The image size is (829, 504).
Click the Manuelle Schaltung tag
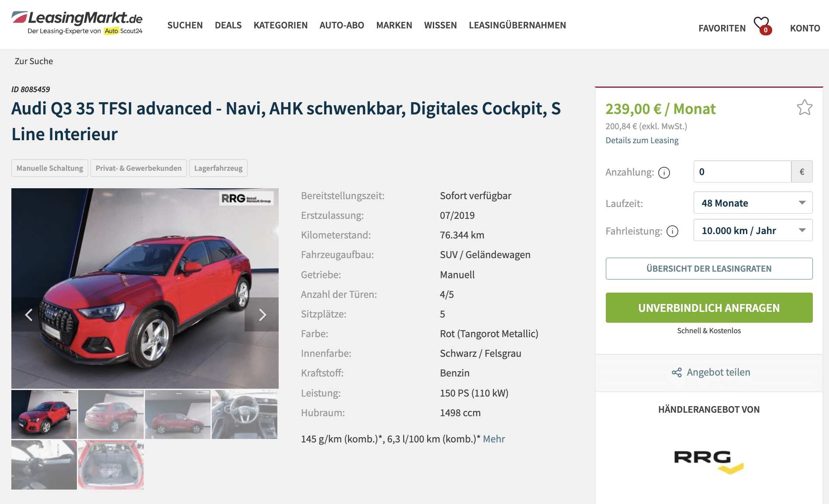coord(50,168)
